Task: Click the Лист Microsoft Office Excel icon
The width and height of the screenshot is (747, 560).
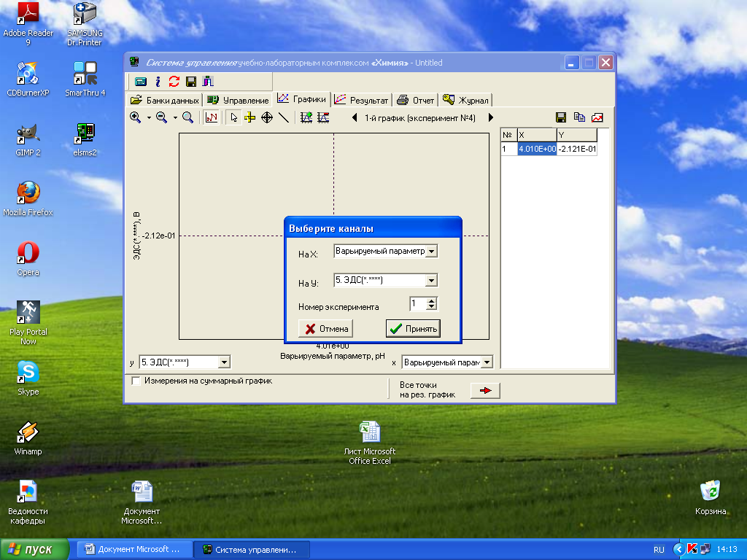Action: (370, 443)
